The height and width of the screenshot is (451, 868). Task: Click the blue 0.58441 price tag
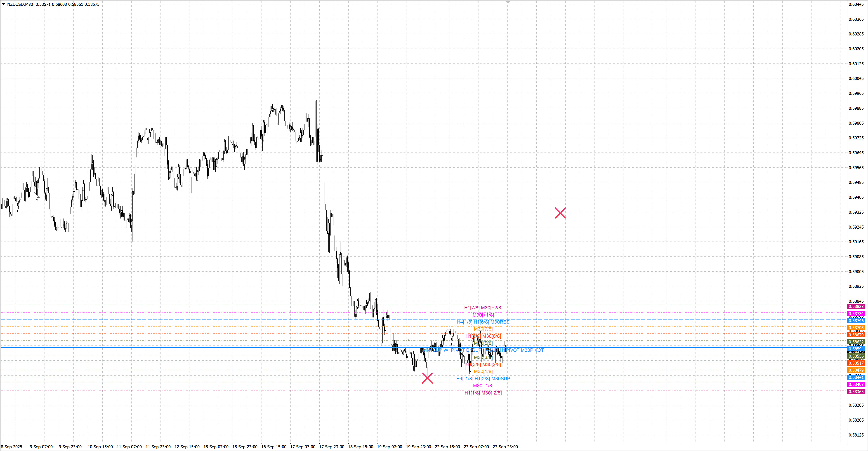click(856, 377)
